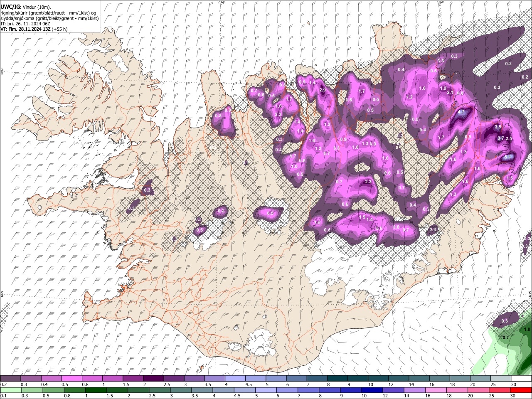This screenshot has height=399, width=532.
Task: Click the '0.2' label under snow scale
Action: pos(4,384)
